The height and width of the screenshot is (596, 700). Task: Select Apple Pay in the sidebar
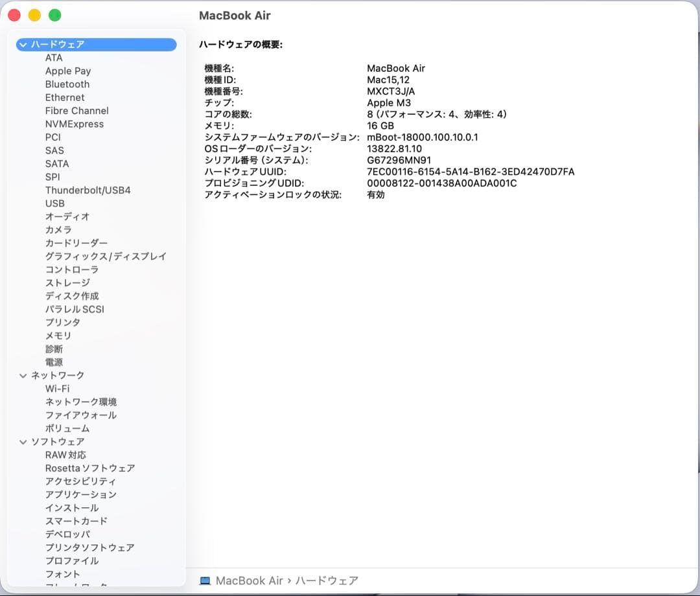[x=68, y=71]
